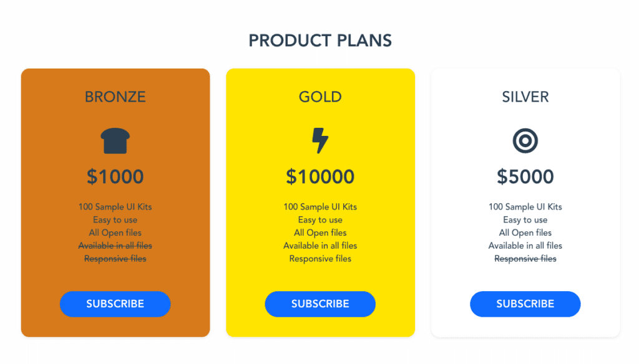
Task: Click the PRODUCT PLANS heading
Action: click(x=320, y=41)
